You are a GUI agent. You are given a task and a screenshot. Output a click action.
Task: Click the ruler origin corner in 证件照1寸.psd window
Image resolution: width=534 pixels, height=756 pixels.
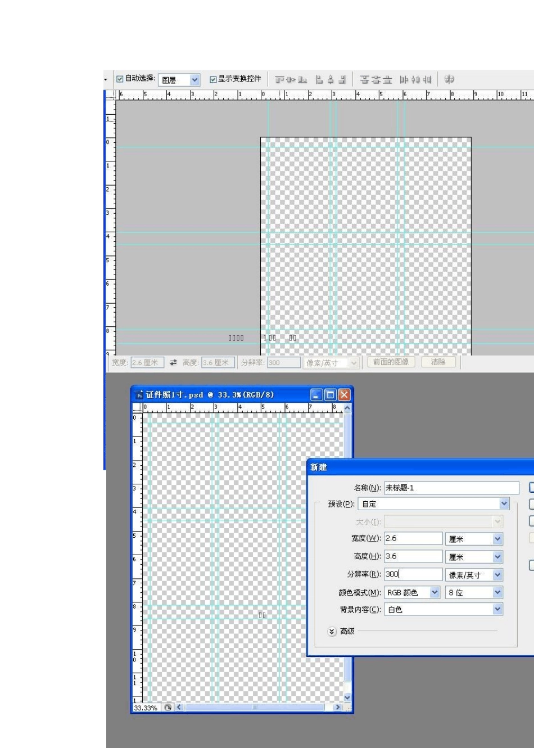point(137,408)
